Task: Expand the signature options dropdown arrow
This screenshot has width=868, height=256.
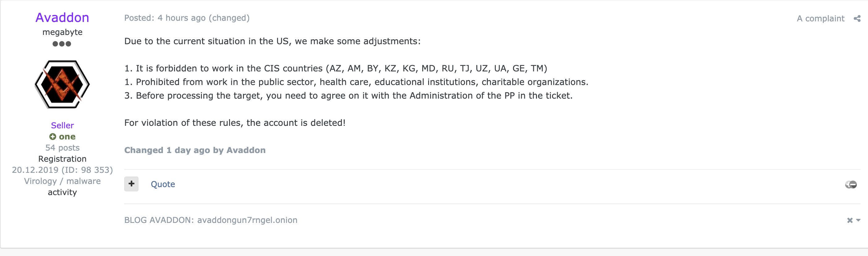Action: pyautogui.click(x=858, y=220)
